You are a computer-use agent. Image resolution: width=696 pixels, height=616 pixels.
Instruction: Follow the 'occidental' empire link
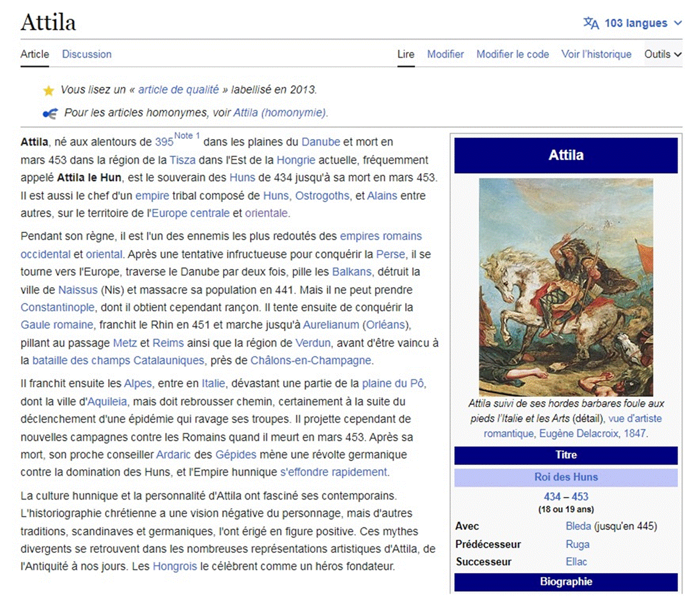[x=46, y=254]
